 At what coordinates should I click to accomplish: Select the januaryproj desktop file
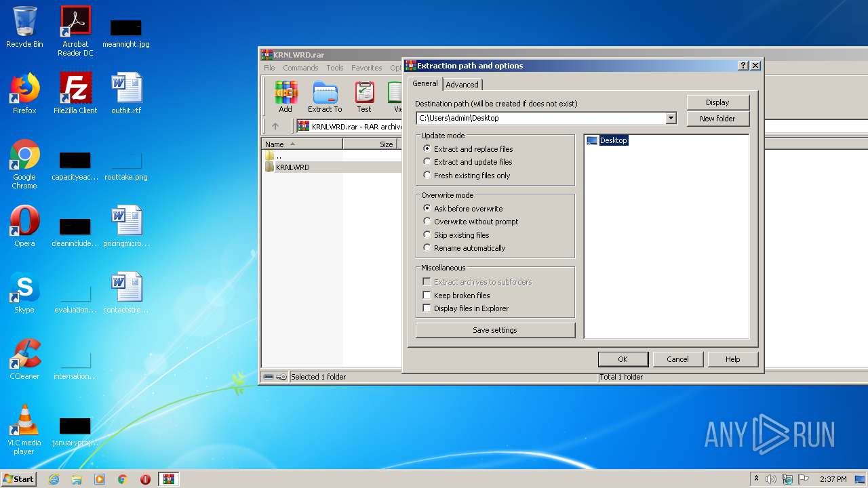coord(75,432)
